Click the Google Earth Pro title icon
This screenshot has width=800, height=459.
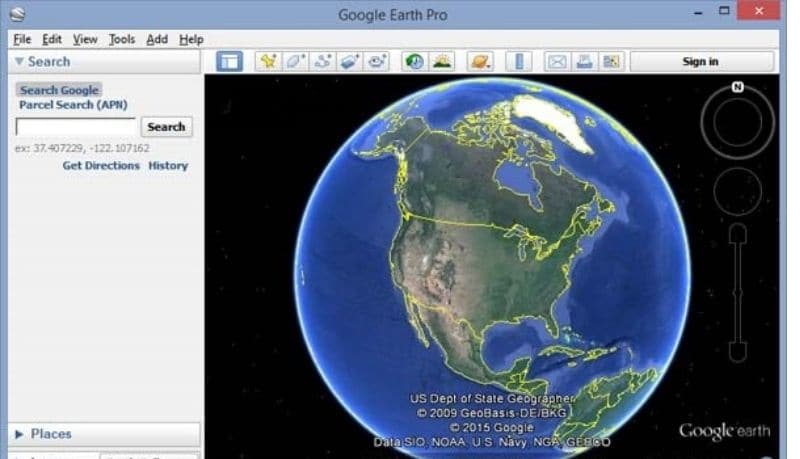point(17,14)
